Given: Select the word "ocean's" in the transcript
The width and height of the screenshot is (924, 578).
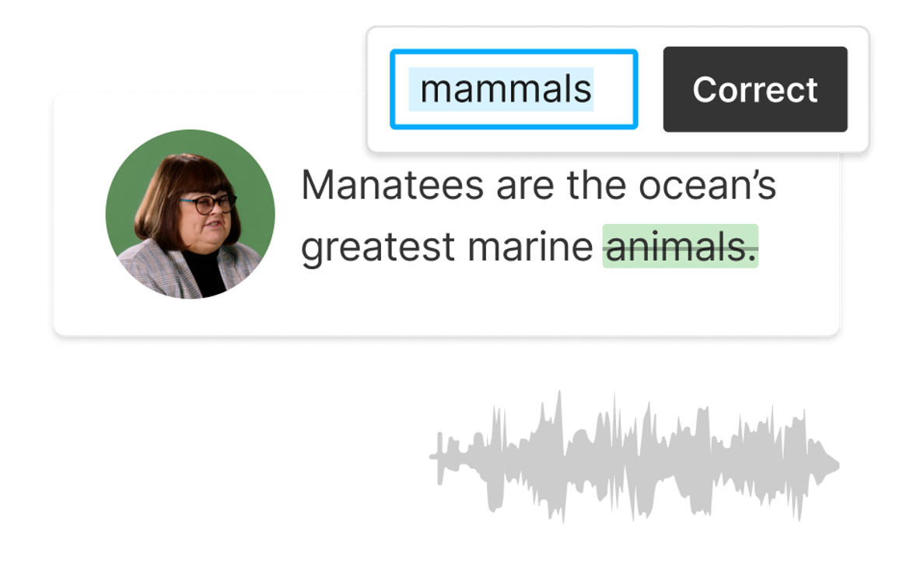Looking at the screenshot, I should point(707,185).
